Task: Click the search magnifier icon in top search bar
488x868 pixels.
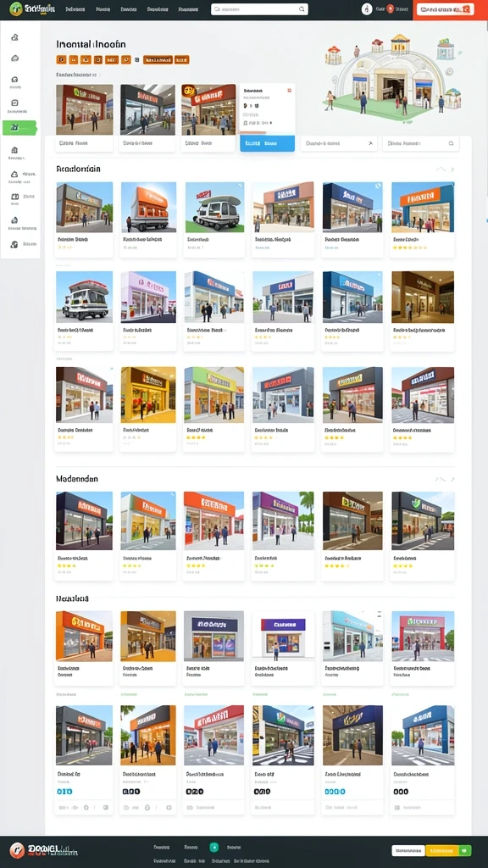Action: pos(302,9)
